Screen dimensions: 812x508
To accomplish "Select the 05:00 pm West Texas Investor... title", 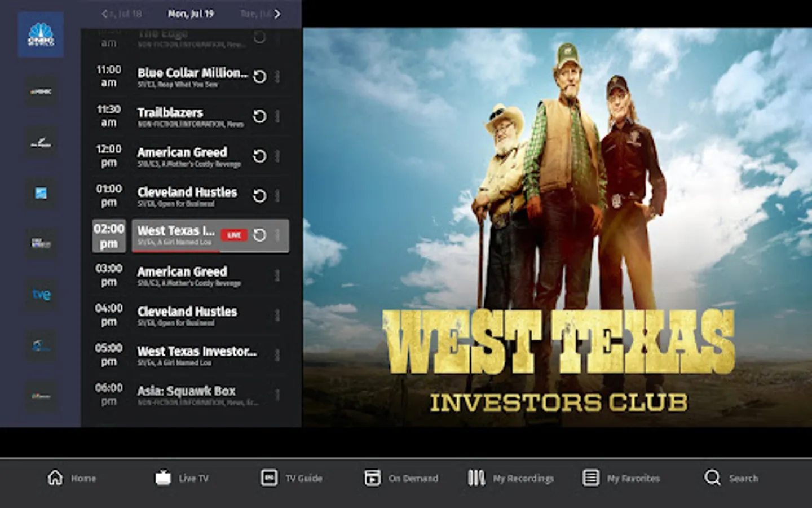I will [197, 351].
